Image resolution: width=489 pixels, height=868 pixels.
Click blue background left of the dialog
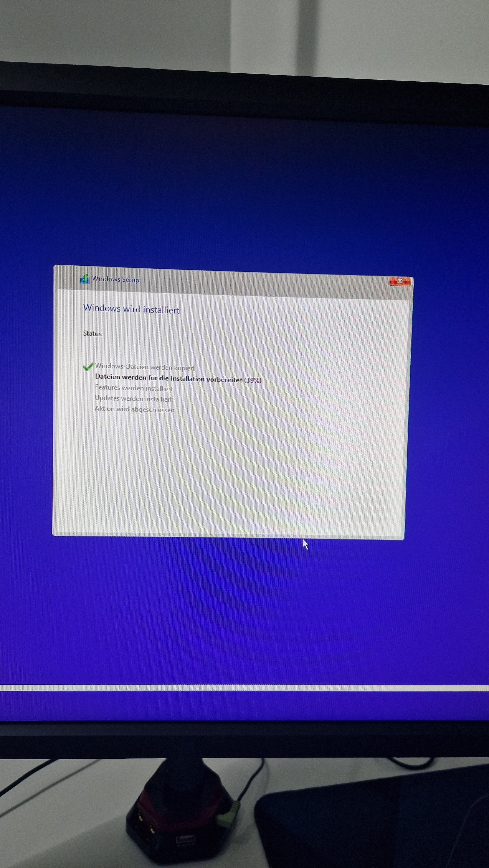(25, 404)
